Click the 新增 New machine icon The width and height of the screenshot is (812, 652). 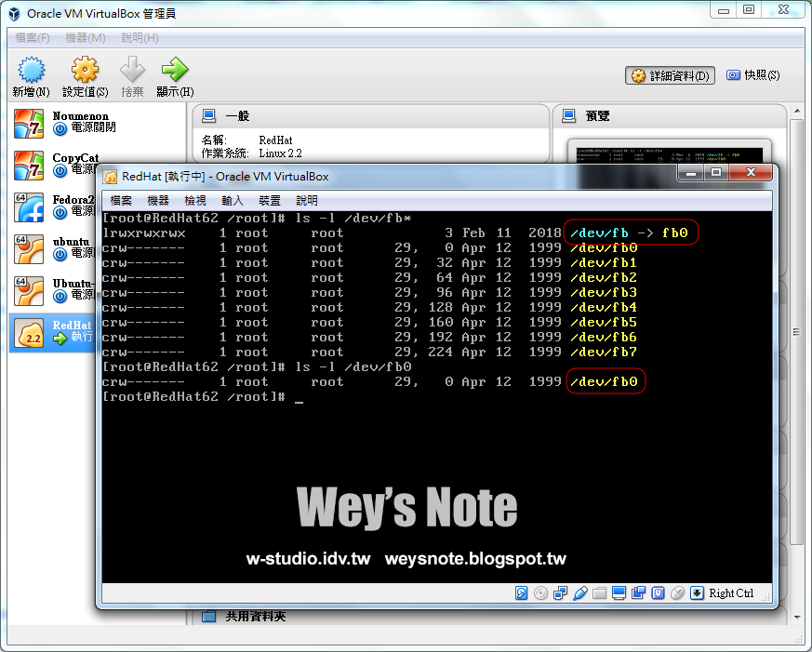click(x=32, y=74)
